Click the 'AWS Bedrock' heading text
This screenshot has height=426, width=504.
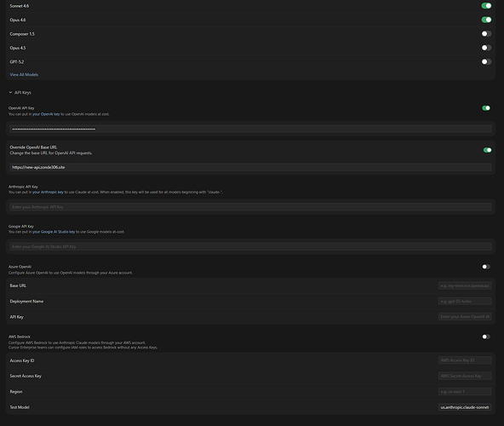tap(20, 337)
